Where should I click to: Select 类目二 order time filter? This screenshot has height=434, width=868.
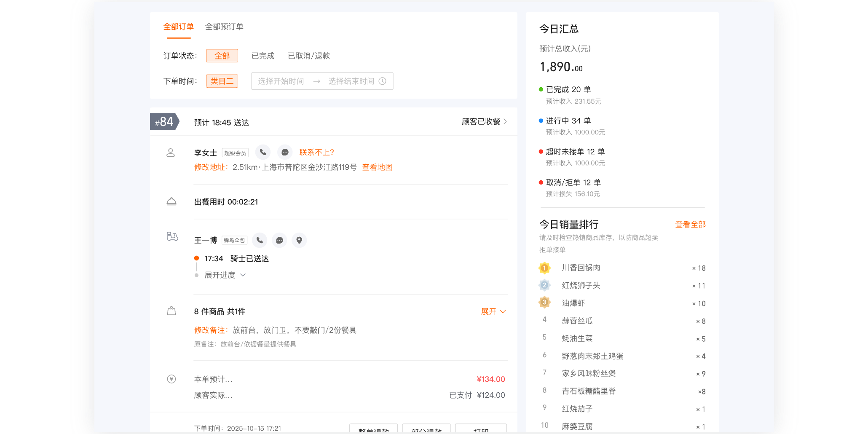[222, 81]
